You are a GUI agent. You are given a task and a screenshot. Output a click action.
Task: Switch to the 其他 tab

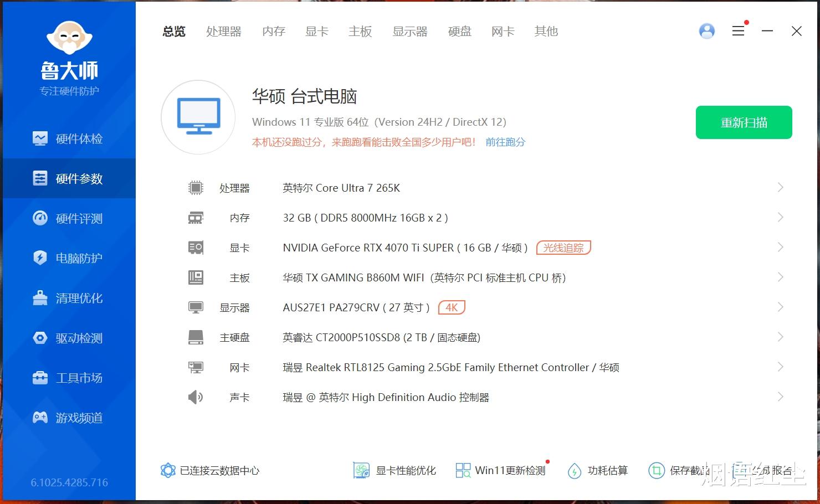tap(546, 32)
